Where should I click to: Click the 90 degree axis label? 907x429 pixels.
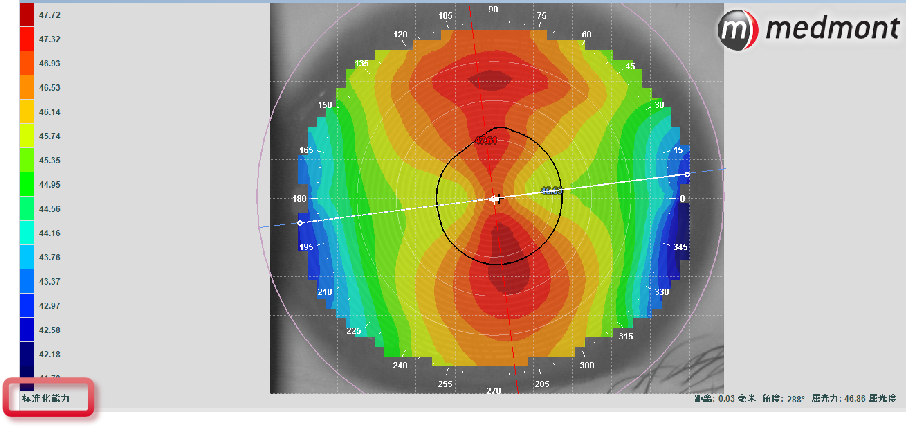tap(493, 9)
